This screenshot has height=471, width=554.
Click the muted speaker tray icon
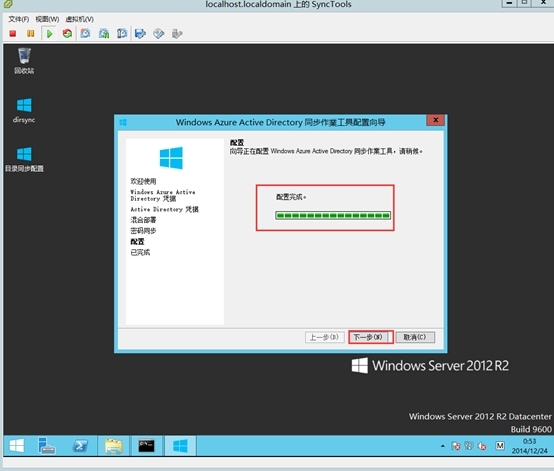(x=482, y=446)
